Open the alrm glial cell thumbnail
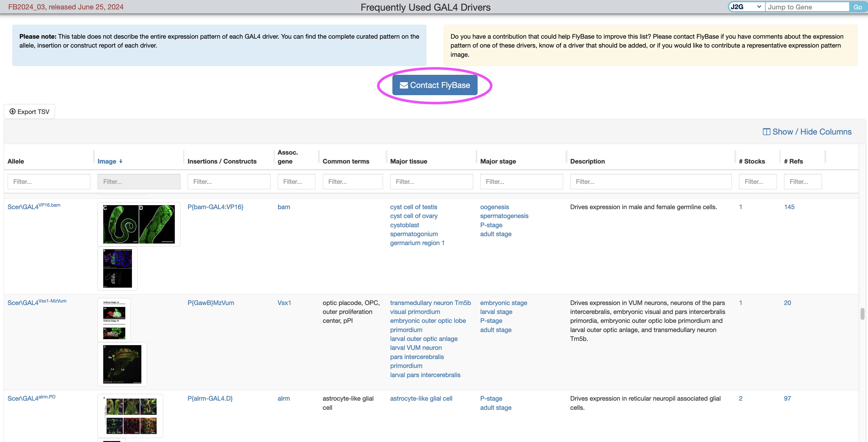868x442 pixels. click(x=130, y=415)
